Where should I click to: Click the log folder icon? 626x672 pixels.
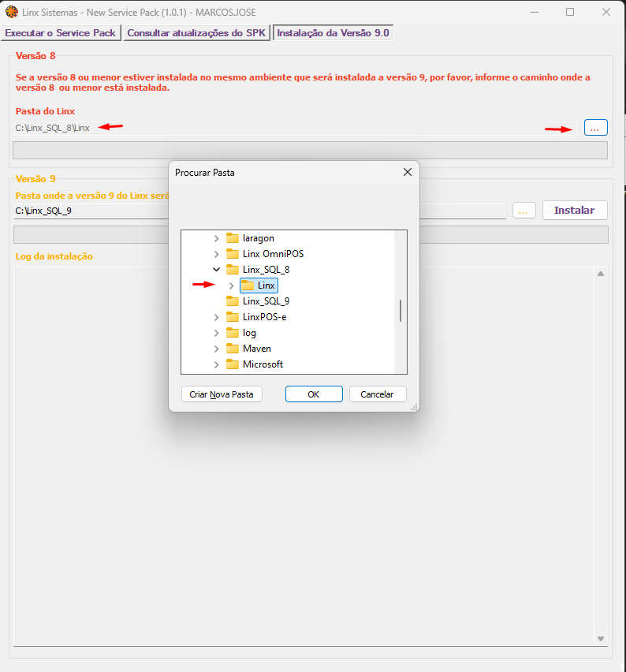[x=233, y=333]
